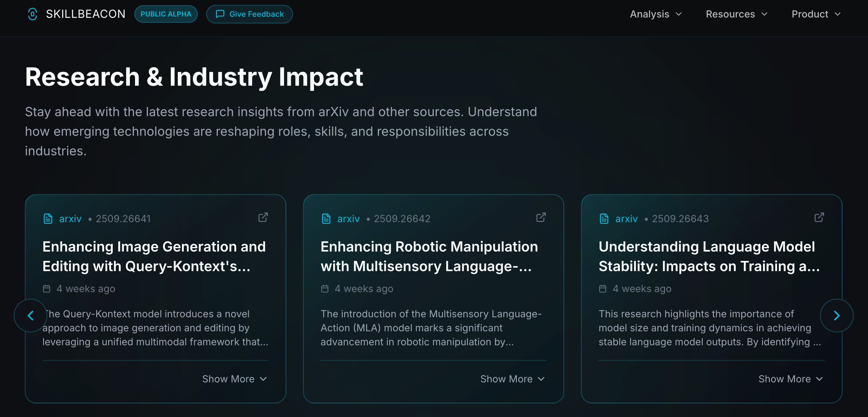Open the Resources menu
The height and width of the screenshot is (417, 868).
(736, 14)
